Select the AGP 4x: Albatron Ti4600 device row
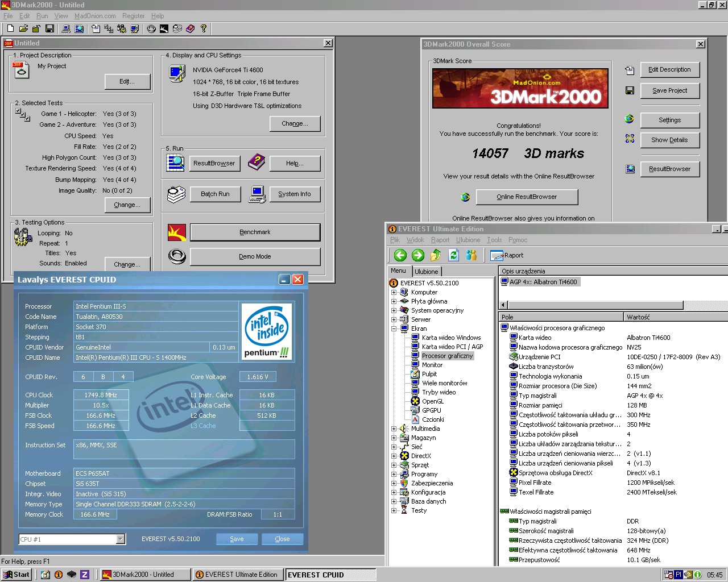Viewport: 728px width, 582px height. (543, 282)
